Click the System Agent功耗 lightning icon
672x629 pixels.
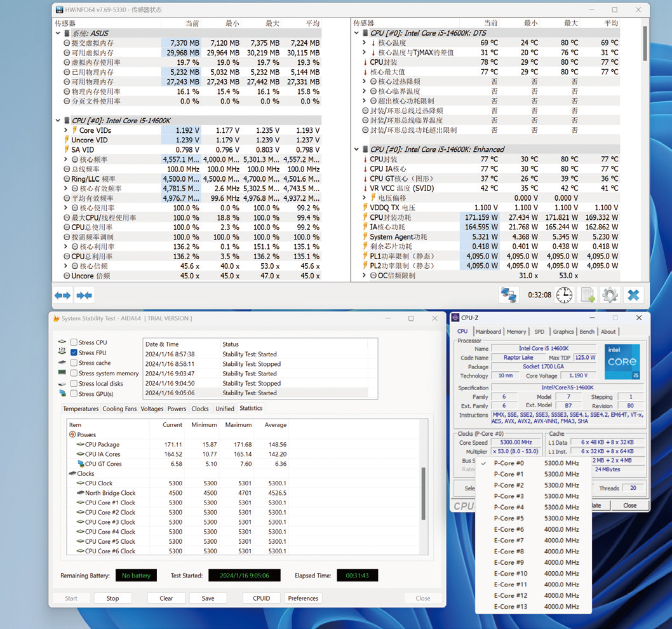pyautogui.click(x=366, y=237)
